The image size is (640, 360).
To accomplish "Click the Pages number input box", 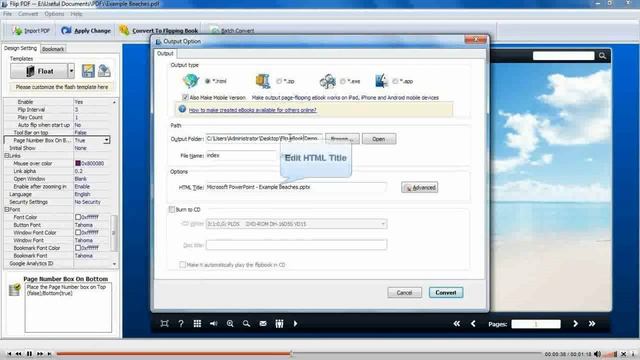I will coord(536,324).
